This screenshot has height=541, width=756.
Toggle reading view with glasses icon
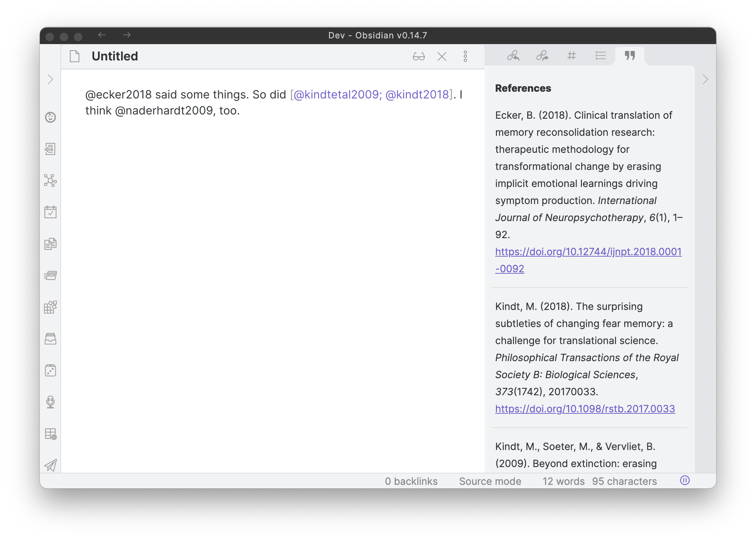419,56
